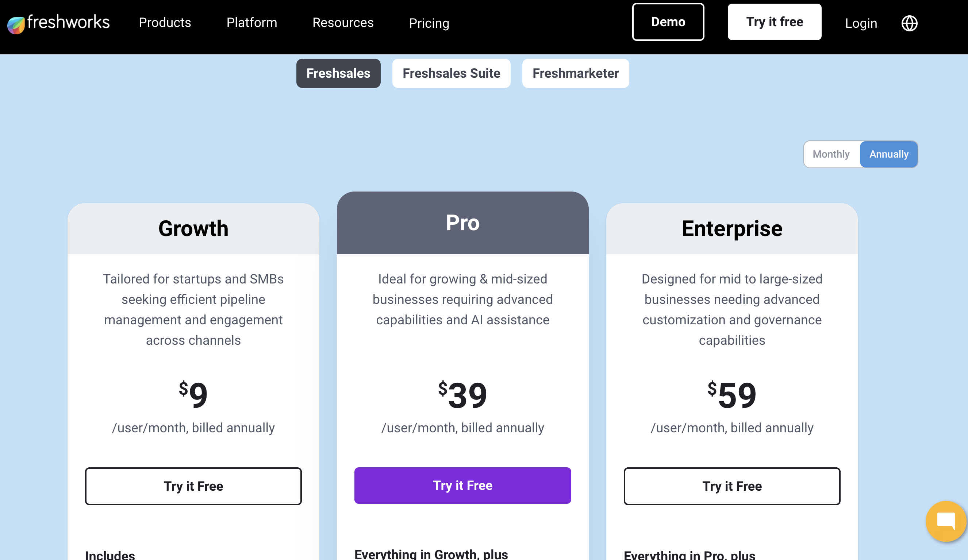Open the language globe icon
The height and width of the screenshot is (560, 968).
point(909,23)
